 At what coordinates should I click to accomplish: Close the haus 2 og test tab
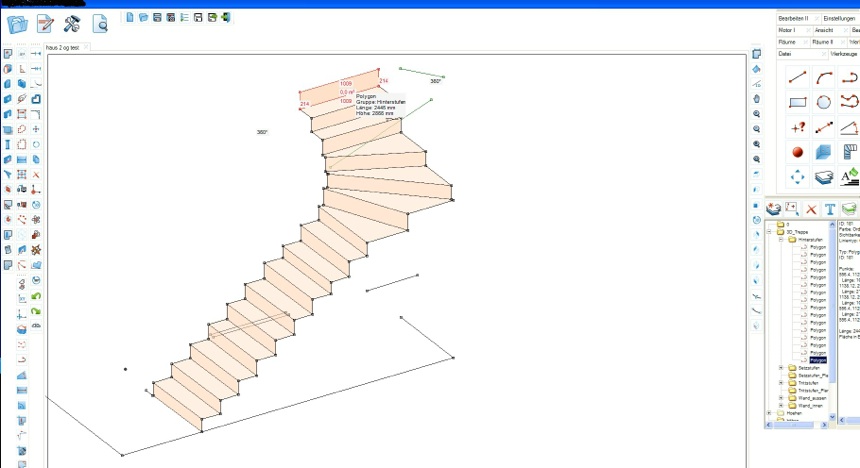[87, 47]
